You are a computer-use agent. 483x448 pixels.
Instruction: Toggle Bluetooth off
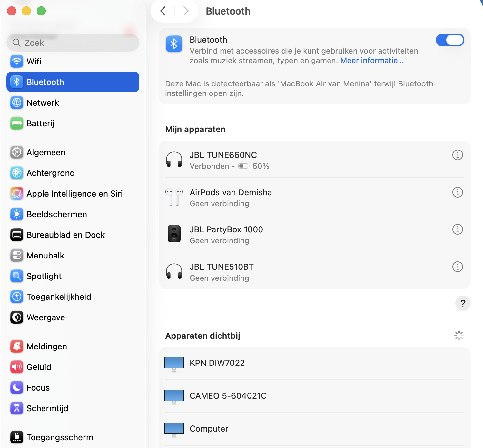coord(450,40)
